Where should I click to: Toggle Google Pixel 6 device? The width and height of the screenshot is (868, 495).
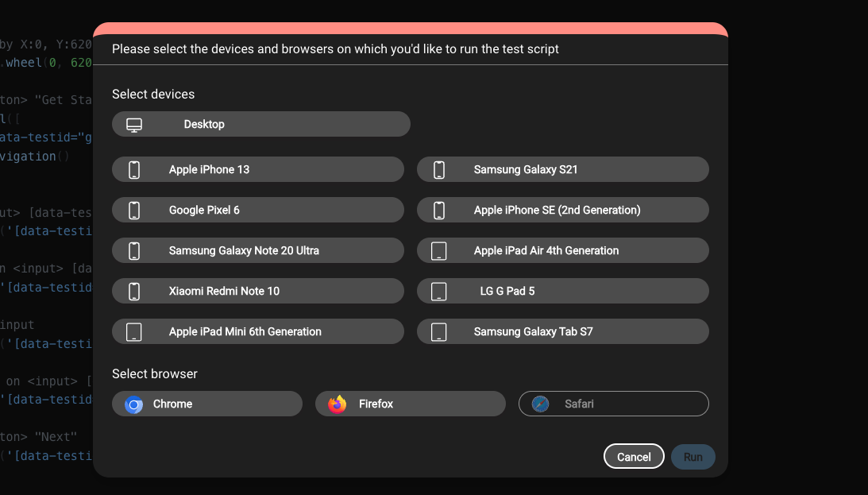pyautogui.click(x=258, y=210)
